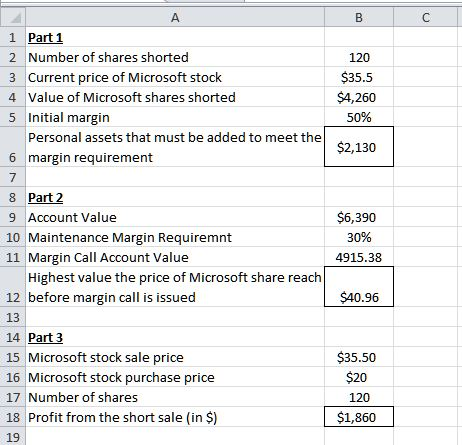Image resolution: width=462 pixels, height=445 pixels.
Task: Click 'Value of Microsoft shares shorted' cell
Action: coord(175,97)
